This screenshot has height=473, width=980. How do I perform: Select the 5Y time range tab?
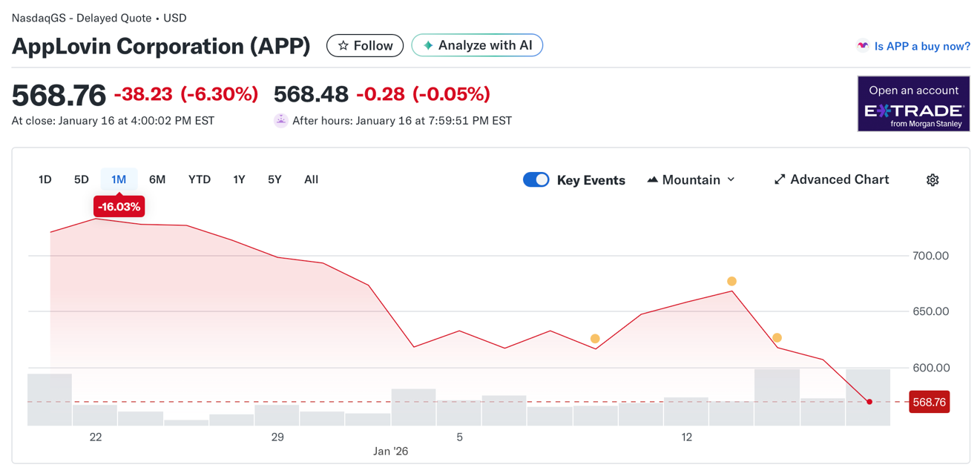tap(274, 179)
